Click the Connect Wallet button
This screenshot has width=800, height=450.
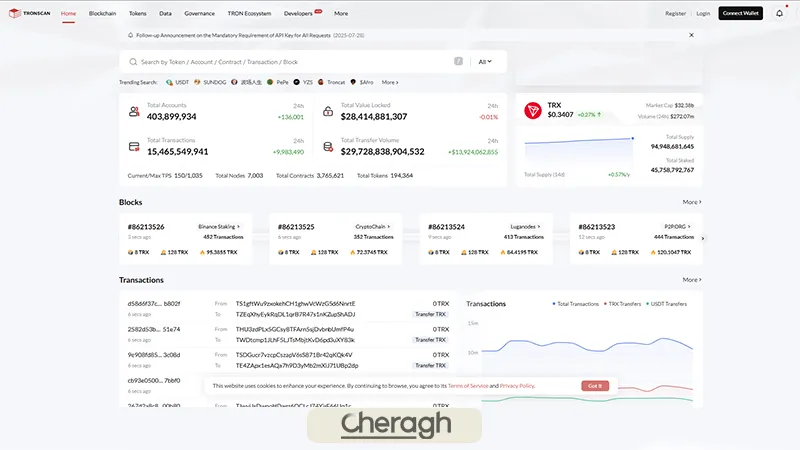click(x=740, y=13)
